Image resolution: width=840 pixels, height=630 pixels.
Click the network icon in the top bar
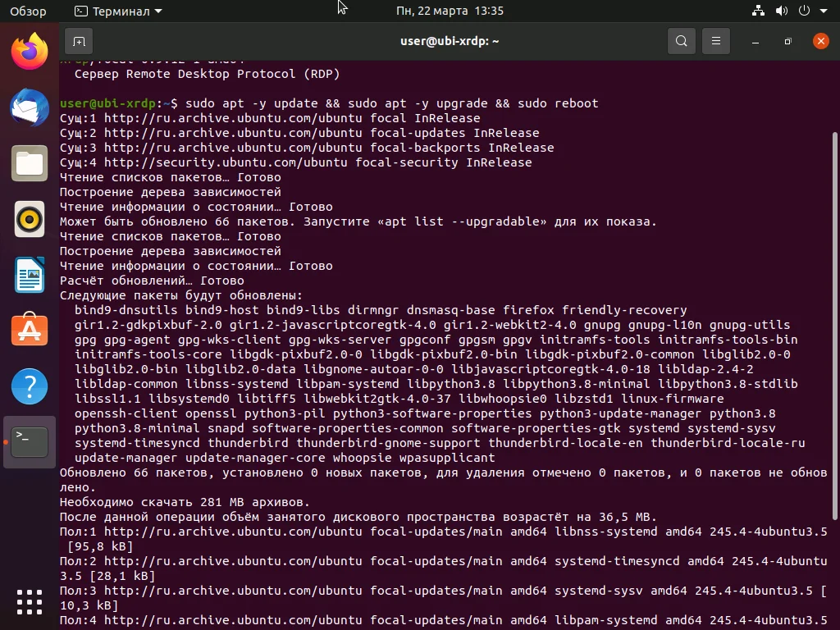pyautogui.click(x=757, y=11)
